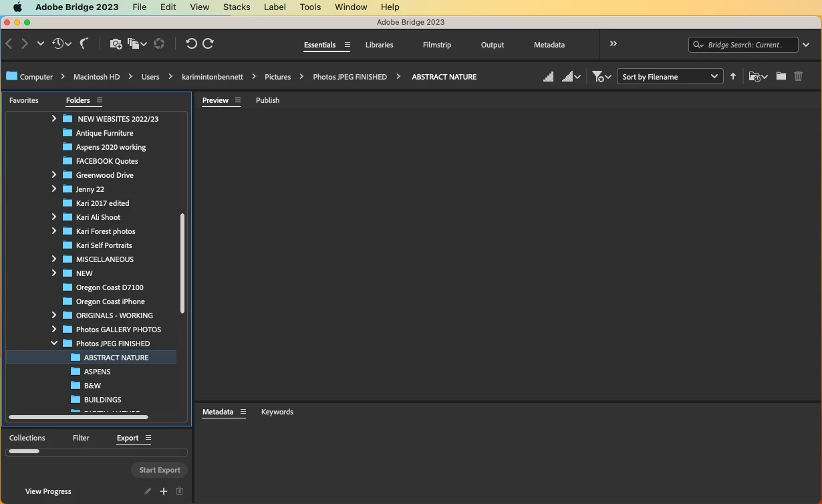The image size is (822, 504).
Task: Select the BUILDINGS subfolder
Action: 102,400
